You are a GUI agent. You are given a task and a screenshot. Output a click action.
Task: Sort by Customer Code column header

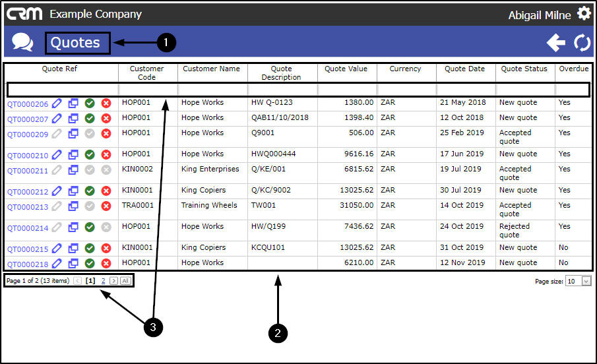146,73
